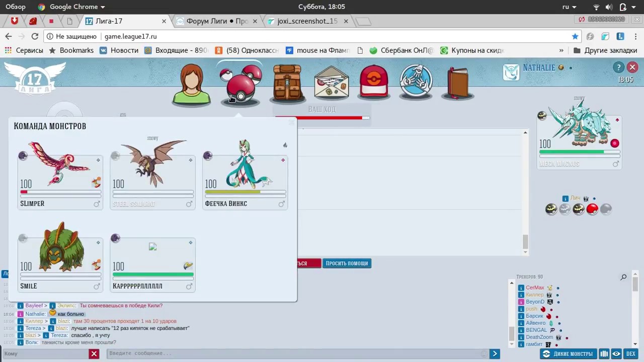644x362 pixels.
Task: Click the battle log scrollbar thumb
Action: tap(525, 242)
